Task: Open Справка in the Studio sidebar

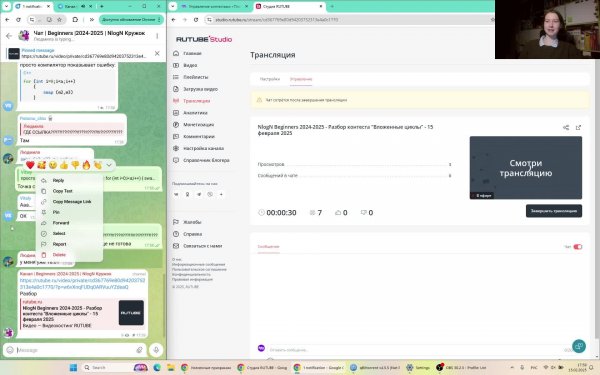Action: pos(192,234)
